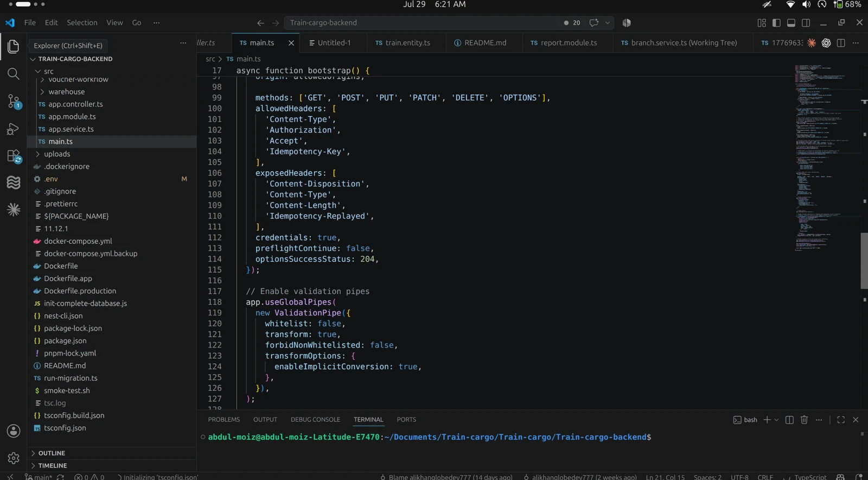Split the terminal pane
The width and height of the screenshot is (868, 480).
pos(789,420)
